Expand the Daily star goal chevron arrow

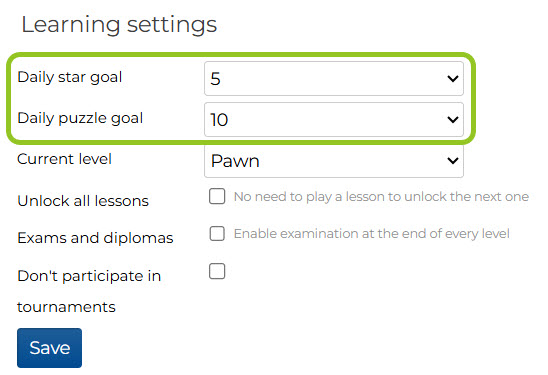coord(453,78)
